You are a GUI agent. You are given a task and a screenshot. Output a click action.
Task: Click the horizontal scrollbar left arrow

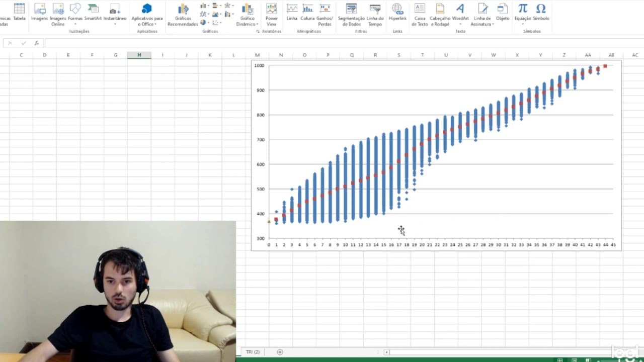pos(386,352)
